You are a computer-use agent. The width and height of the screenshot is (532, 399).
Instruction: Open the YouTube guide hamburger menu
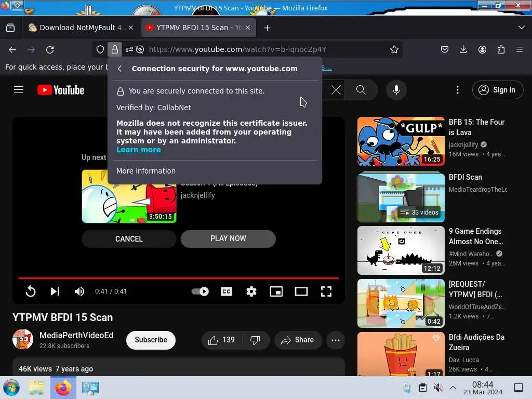[x=19, y=90]
